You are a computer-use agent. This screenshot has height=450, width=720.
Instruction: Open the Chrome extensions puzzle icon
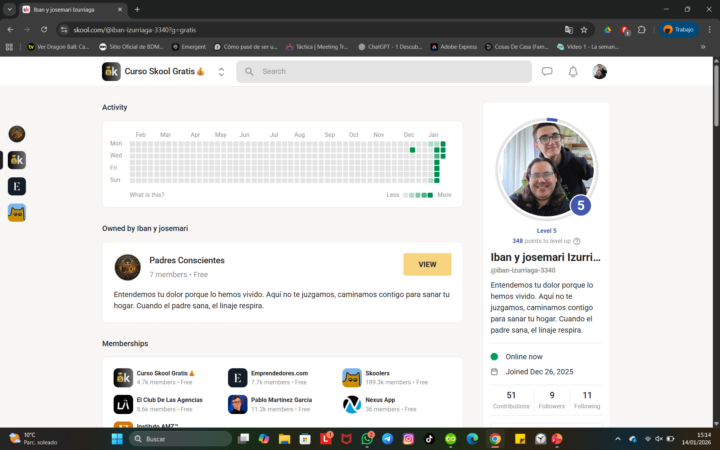[641, 29]
